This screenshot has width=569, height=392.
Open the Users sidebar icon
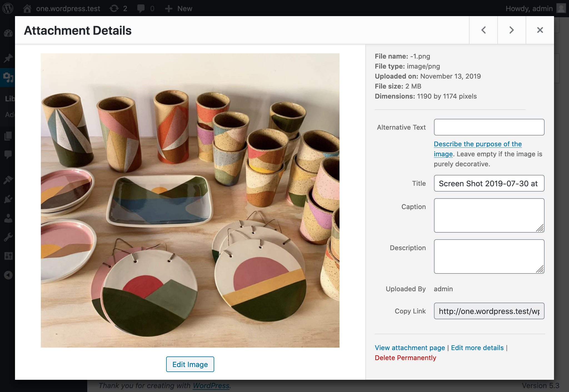(x=8, y=218)
